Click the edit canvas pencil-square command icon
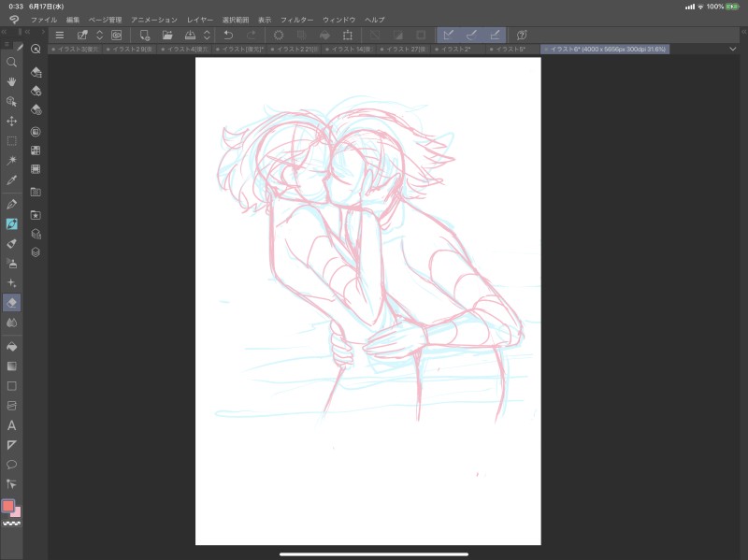The width and height of the screenshot is (748, 560). (x=82, y=35)
